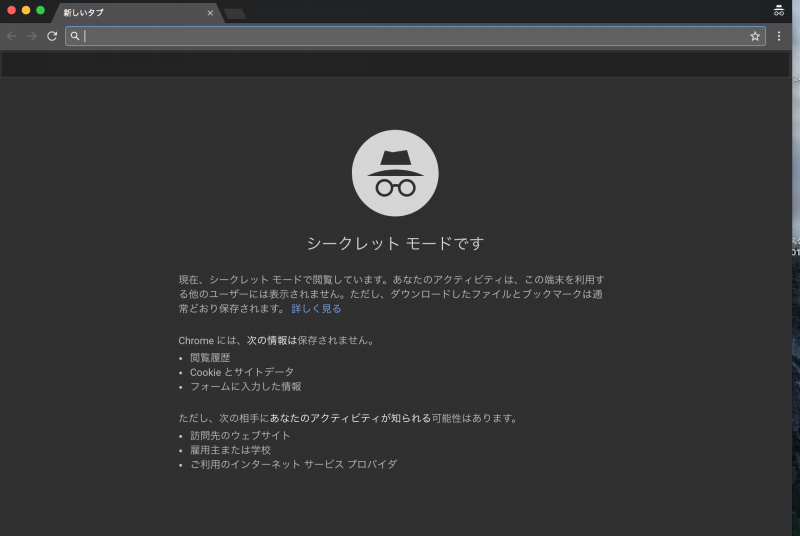800x536 pixels.
Task: Click the incognito indicator icon in title bar
Action: [779, 10]
